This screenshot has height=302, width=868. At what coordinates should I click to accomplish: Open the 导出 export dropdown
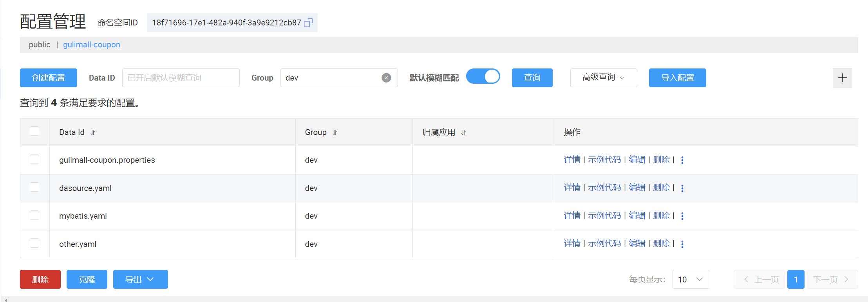[140, 279]
